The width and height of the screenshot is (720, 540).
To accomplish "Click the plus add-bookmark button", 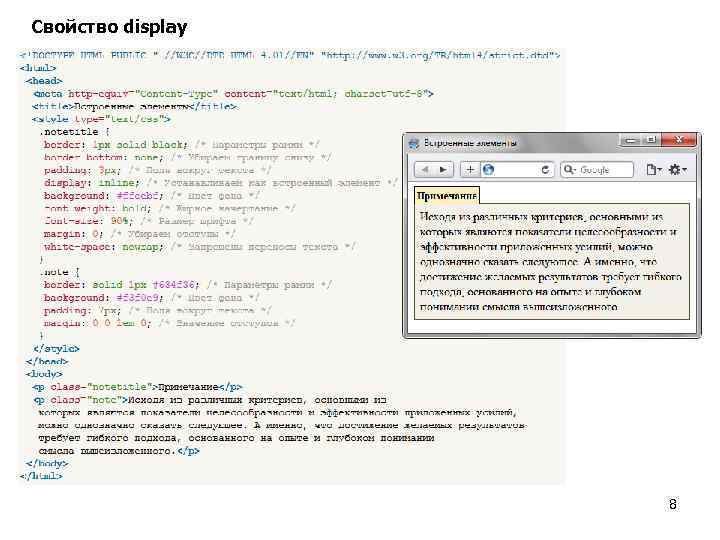I will pyautogui.click(x=470, y=169).
